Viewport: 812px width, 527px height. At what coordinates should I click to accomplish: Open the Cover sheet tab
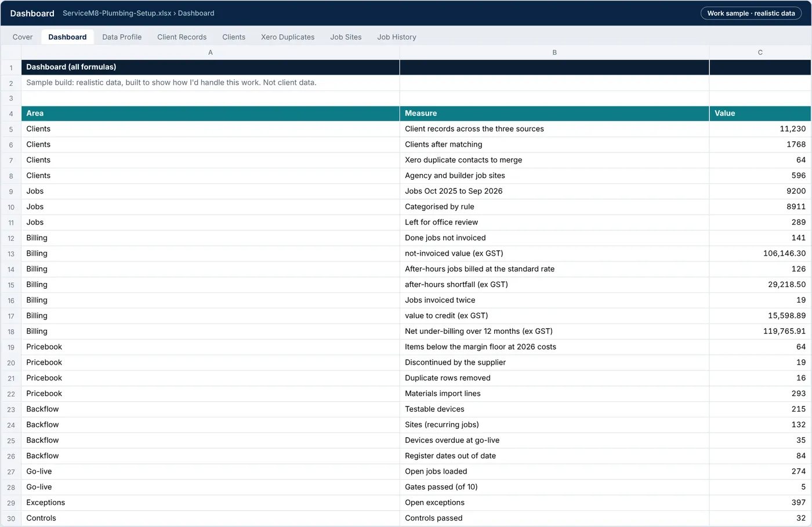point(23,37)
